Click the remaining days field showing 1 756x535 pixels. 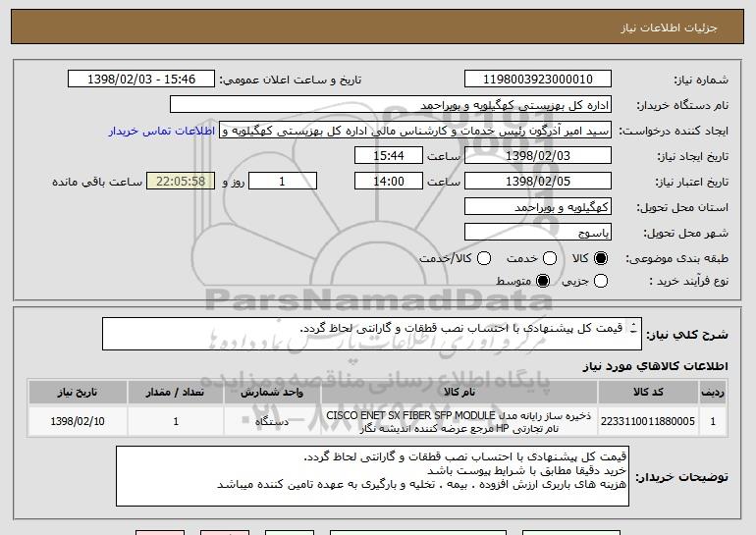[x=283, y=182]
